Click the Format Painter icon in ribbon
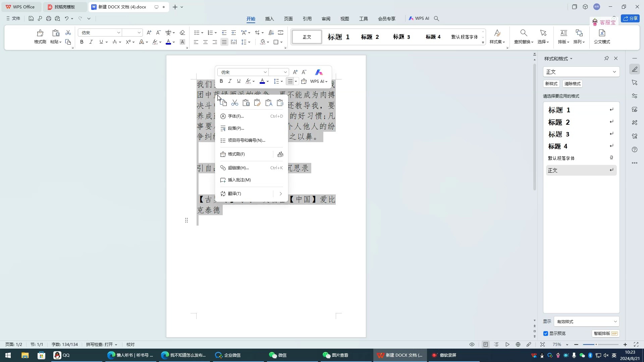Image resolution: width=644 pixels, height=362 pixels. pos(40,33)
